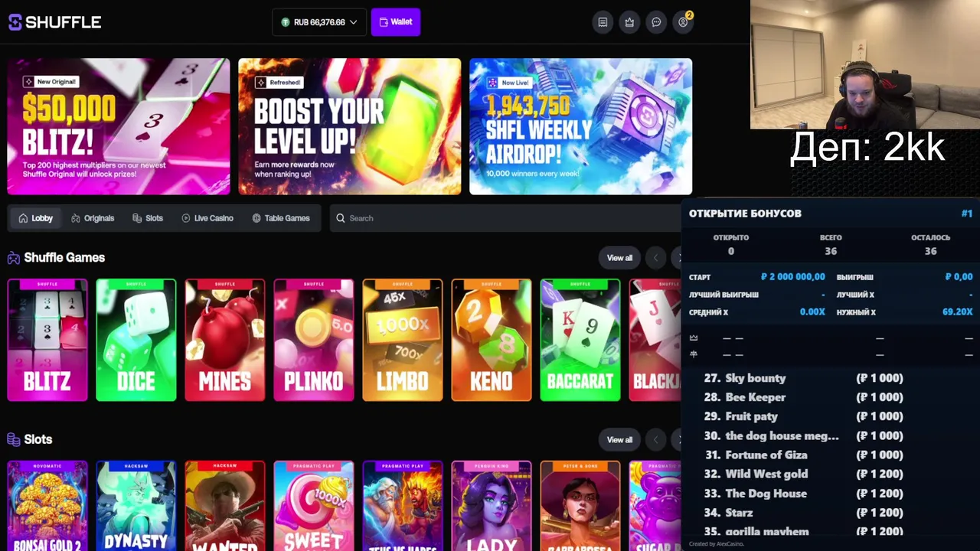Viewport: 980px width, 551px height.
Task: Click 'the dog house meg...' bonus row
Action: pyautogui.click(x=804, y=435)
